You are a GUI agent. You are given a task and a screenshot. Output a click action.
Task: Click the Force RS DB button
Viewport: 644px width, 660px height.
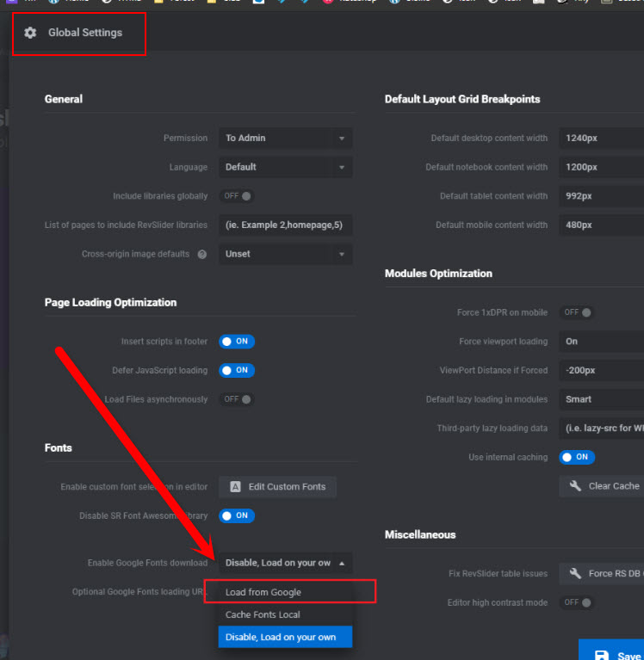602,573
